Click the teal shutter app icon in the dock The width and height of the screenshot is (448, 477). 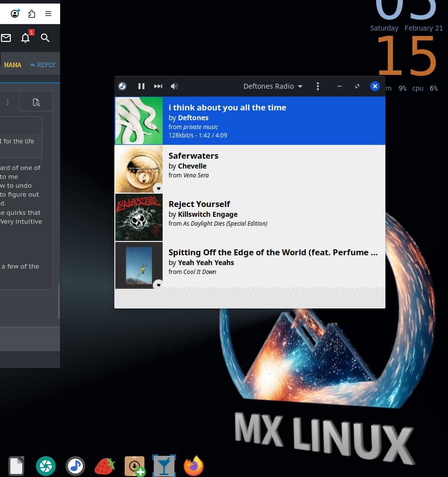click(46, 465)
